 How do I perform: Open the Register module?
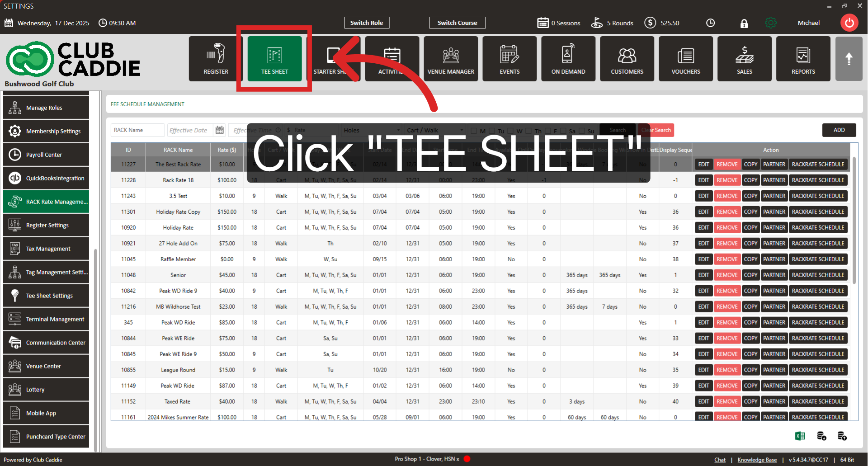(216, 59)
